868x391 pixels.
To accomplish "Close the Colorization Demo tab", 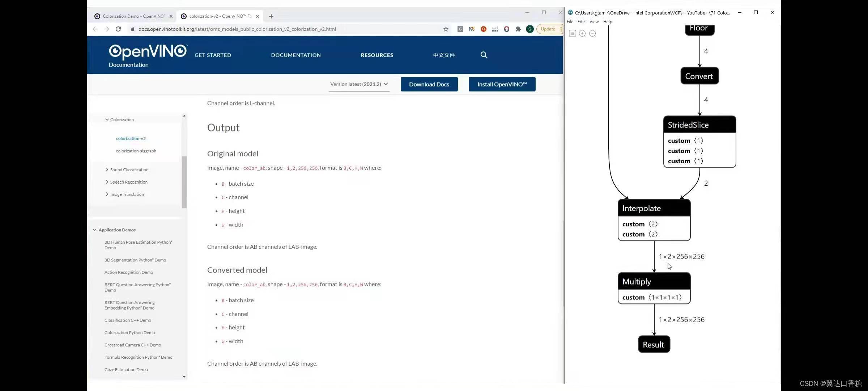I will click(171, 16).
